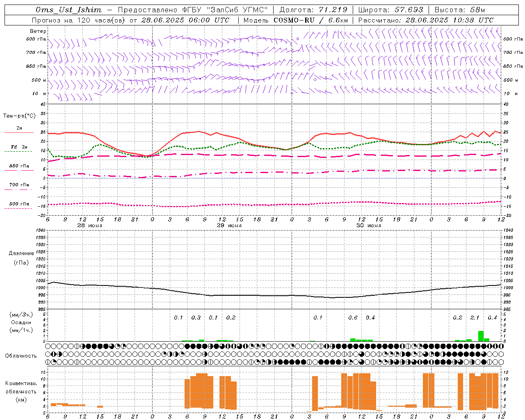Click the 0.6 precipitation value
The image size is (525, 420).
click(x=353, y=318)
